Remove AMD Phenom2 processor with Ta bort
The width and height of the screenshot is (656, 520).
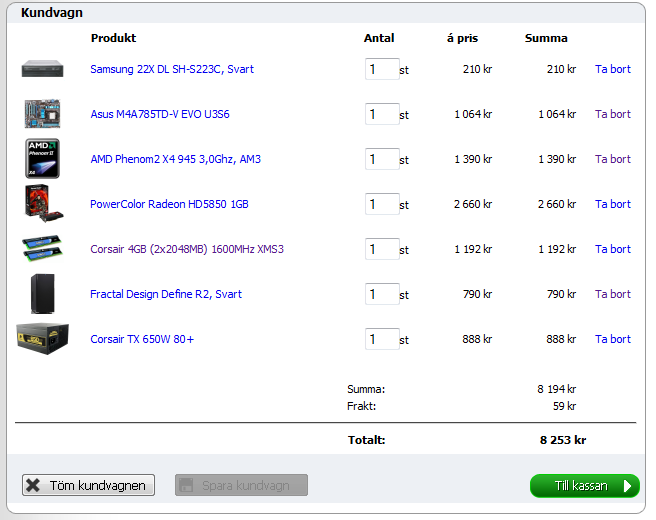pyautogui.click(x=612, y=159)
